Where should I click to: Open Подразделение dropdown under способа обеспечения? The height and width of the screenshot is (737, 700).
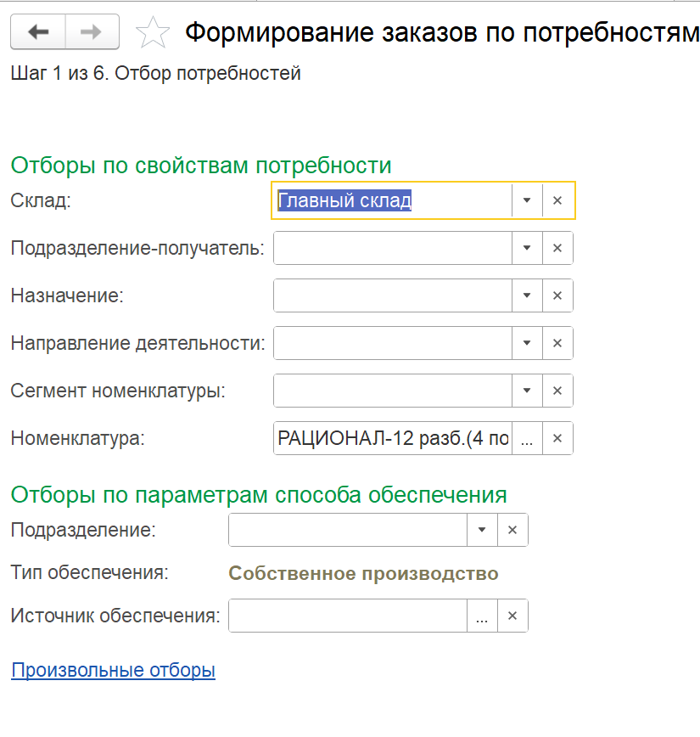(x=482, y=529)
